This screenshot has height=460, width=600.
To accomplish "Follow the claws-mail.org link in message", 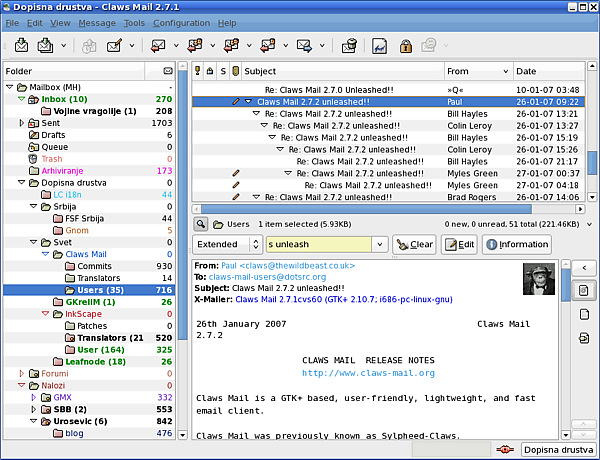I will pos(369,373).
